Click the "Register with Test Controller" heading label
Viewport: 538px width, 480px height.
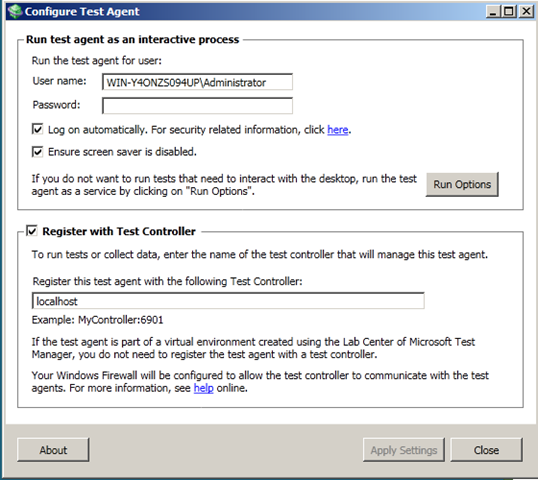pos(119,231)
